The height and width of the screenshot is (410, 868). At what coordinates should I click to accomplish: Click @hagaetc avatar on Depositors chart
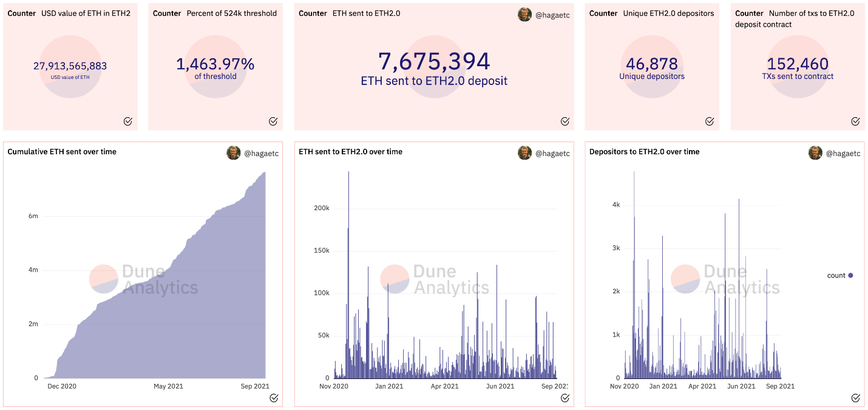pyautogui.click(x=815, y=153)
